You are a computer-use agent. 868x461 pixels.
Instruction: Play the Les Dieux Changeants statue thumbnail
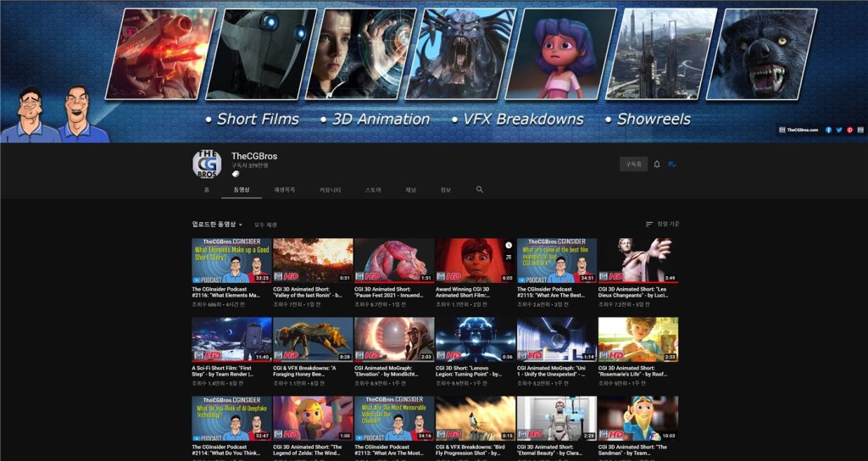tap(638, 261)
